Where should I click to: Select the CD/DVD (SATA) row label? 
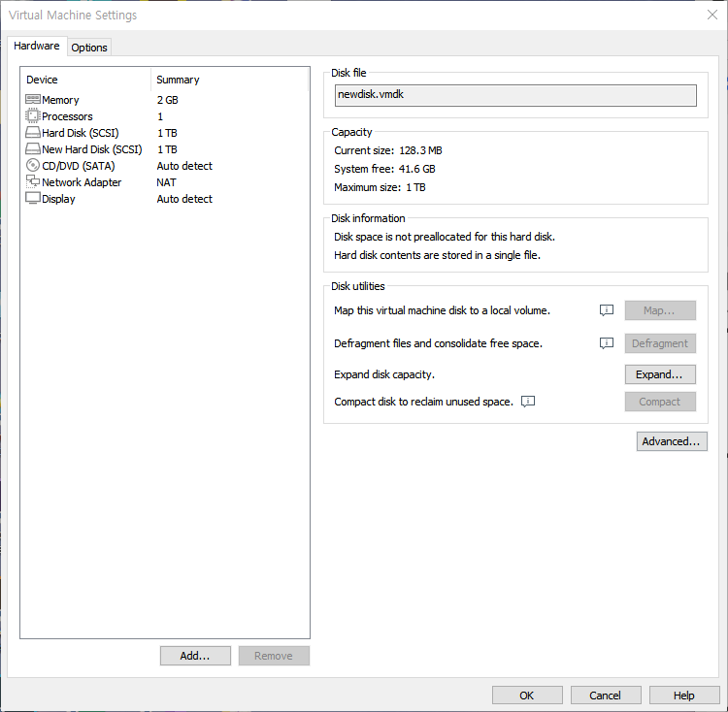[79, 166]
